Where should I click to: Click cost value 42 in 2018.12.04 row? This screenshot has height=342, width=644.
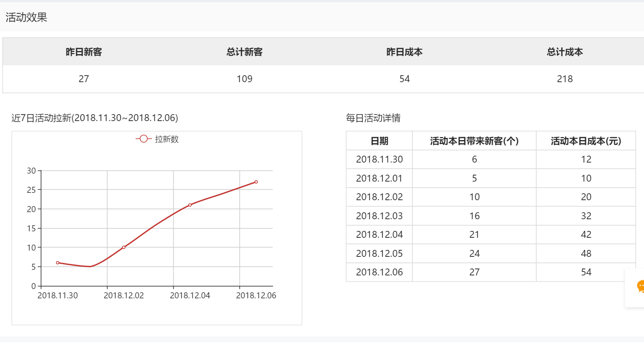pos(586,235)
